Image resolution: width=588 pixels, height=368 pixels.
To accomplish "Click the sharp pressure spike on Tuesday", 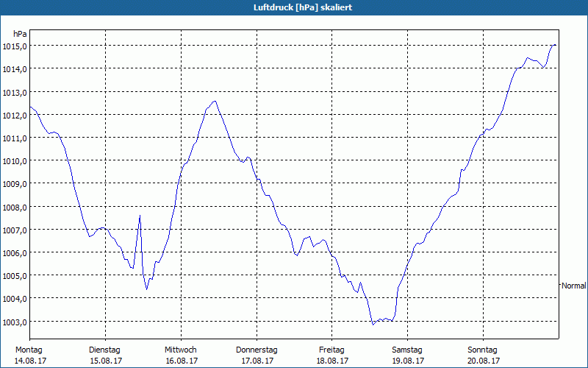I will point(140,216).
